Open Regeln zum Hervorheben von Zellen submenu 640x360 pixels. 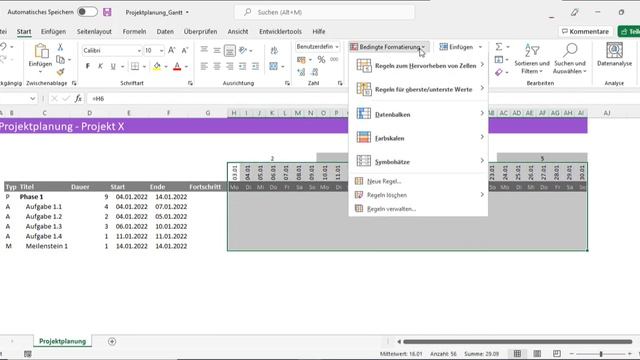coord(419,65)
